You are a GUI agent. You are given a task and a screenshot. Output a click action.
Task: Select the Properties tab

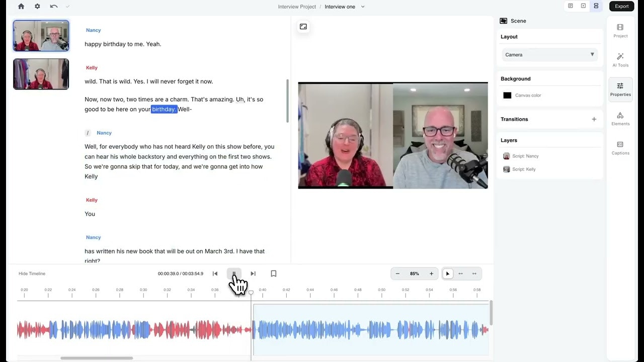click(620, 89)
